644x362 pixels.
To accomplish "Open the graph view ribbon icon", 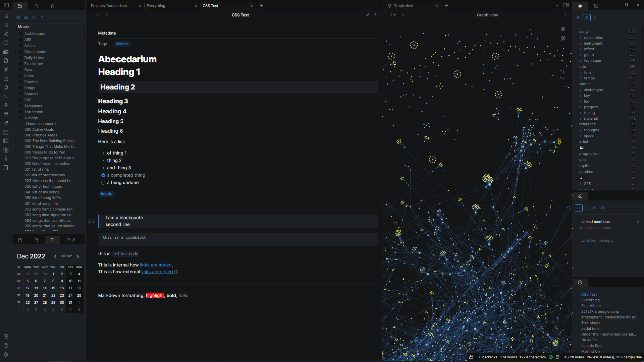I will (x=6, y=70).
